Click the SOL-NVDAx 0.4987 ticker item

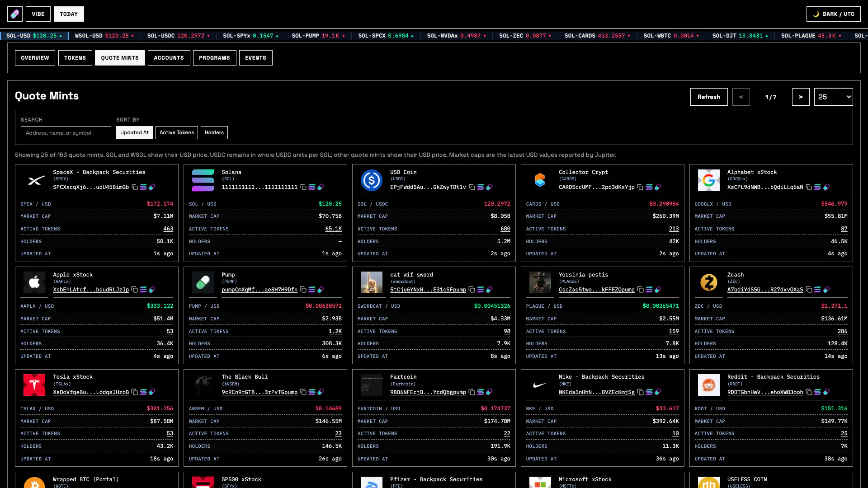pyautogui.click(x=457, y=36)
